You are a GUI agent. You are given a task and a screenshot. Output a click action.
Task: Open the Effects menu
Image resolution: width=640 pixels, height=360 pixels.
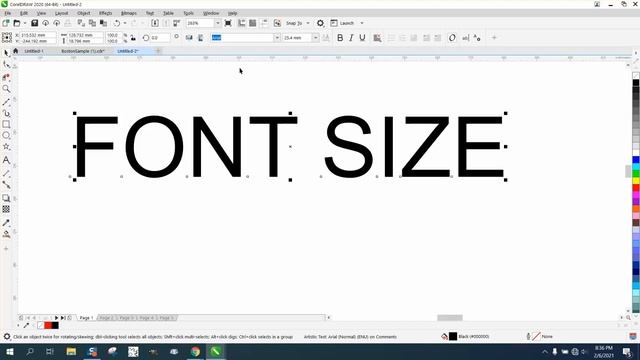pyautogui.click(x=105, y=13)
